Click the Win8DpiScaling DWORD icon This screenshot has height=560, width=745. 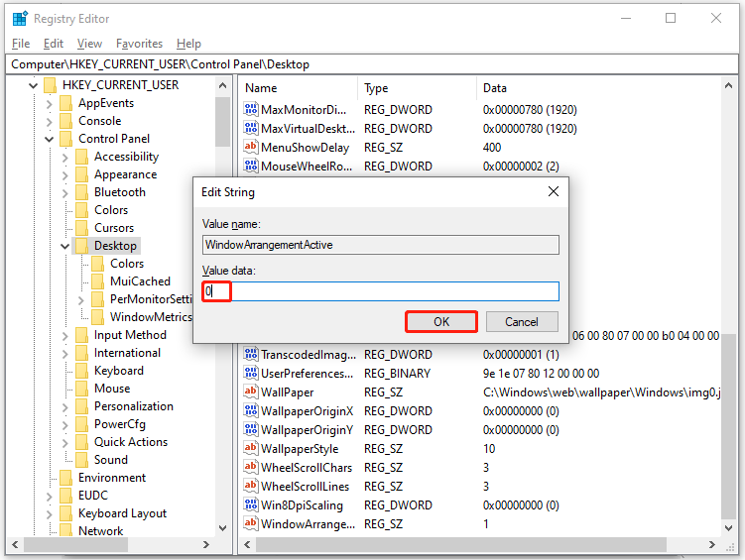(251, 504)
